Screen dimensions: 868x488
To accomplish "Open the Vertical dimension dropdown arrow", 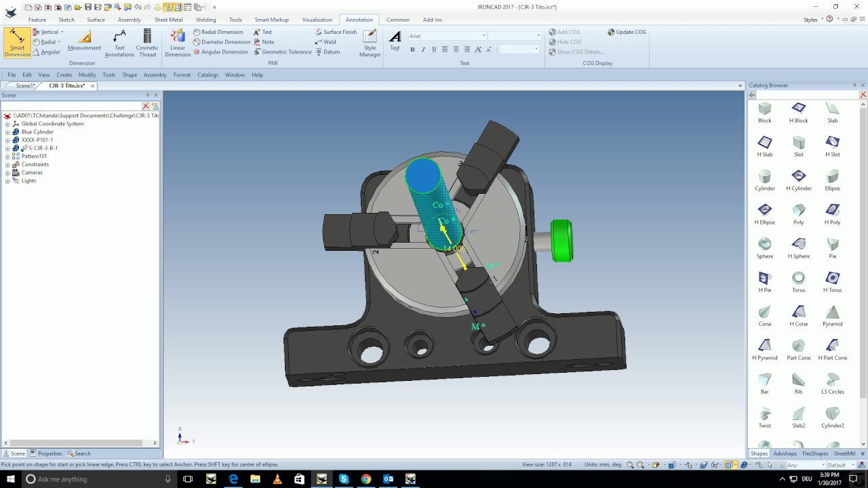I will [x=62, y=32].
